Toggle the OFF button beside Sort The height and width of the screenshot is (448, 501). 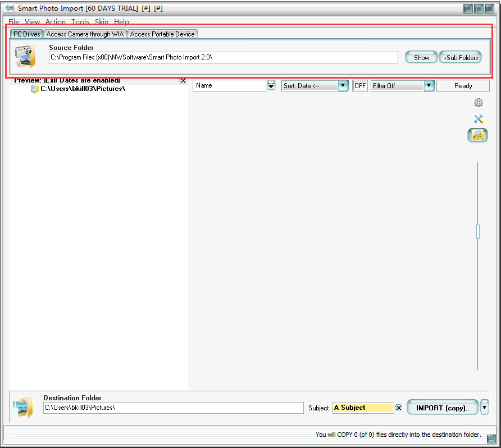(x=360, y=85)
